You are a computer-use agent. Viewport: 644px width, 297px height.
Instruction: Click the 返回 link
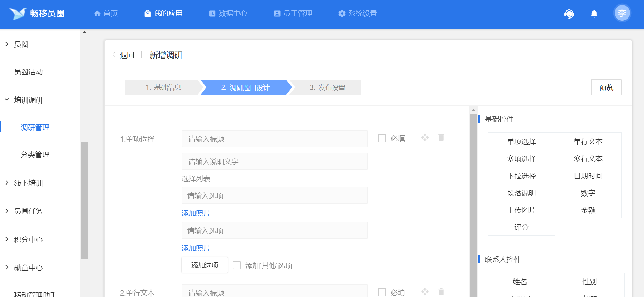(x=127, y=55)
